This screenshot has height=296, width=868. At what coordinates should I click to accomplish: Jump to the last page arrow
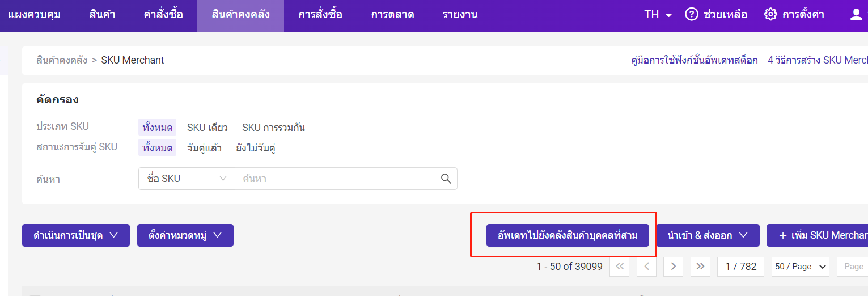(x=700, y=267)
